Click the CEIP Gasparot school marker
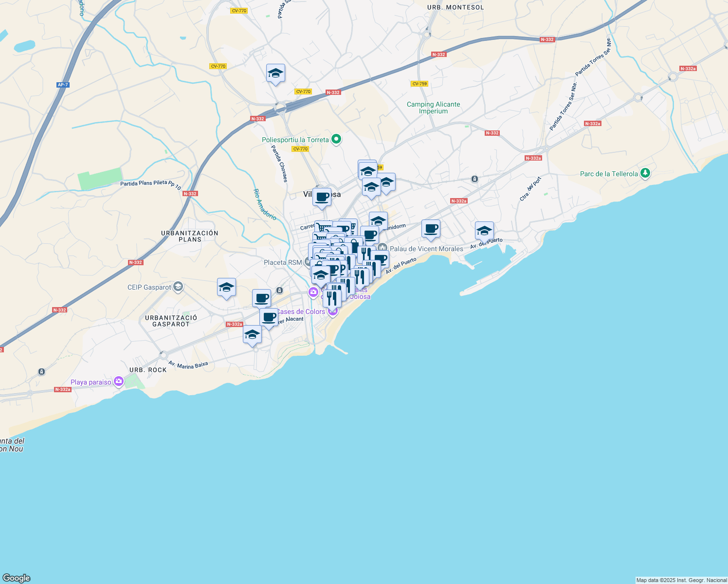The width and height of the screenshot is (728, 584). 178,287
